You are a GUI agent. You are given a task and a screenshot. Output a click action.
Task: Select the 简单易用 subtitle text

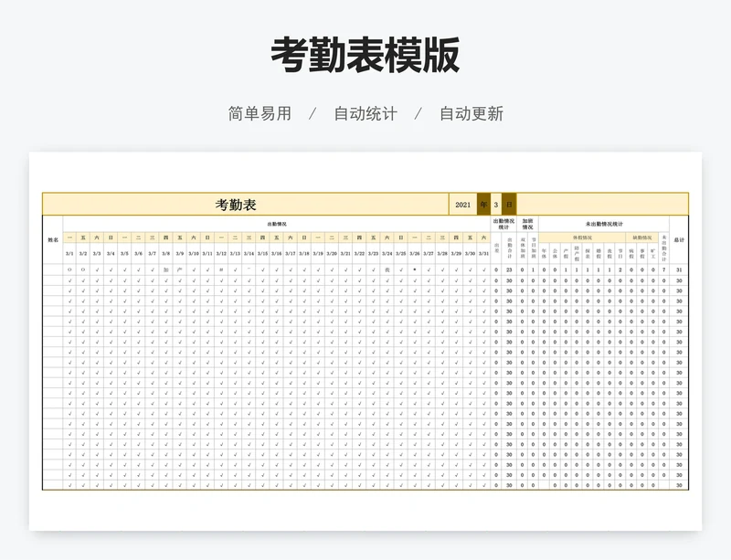pos(260,113)
